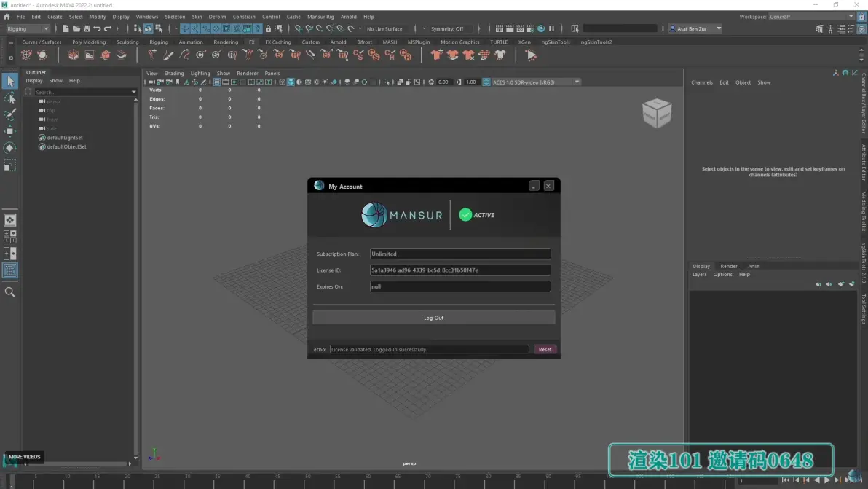Open the Asaf Ben Zur account dropdown
This screenshot has height=489, width=868.
tap(695, 29)
